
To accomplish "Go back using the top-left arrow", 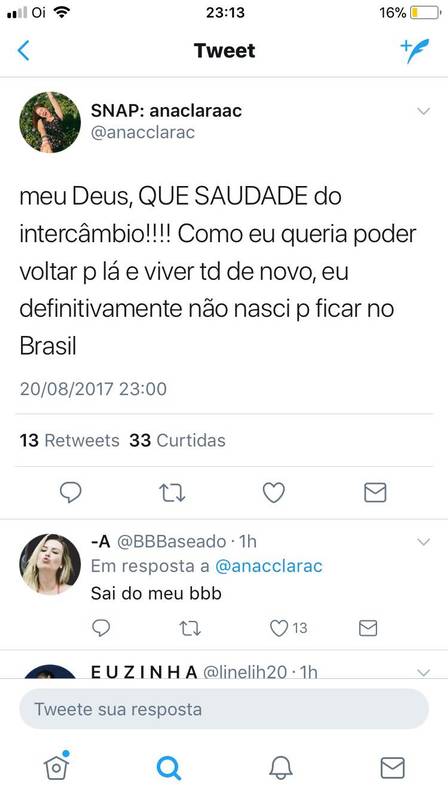I will 23,51.
